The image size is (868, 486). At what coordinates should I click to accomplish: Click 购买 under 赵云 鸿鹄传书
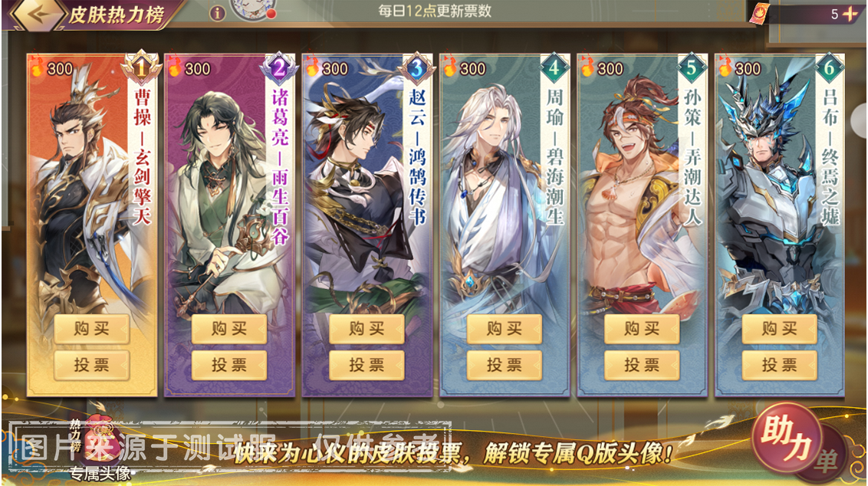pyautogui.click(x=367, y=330)
